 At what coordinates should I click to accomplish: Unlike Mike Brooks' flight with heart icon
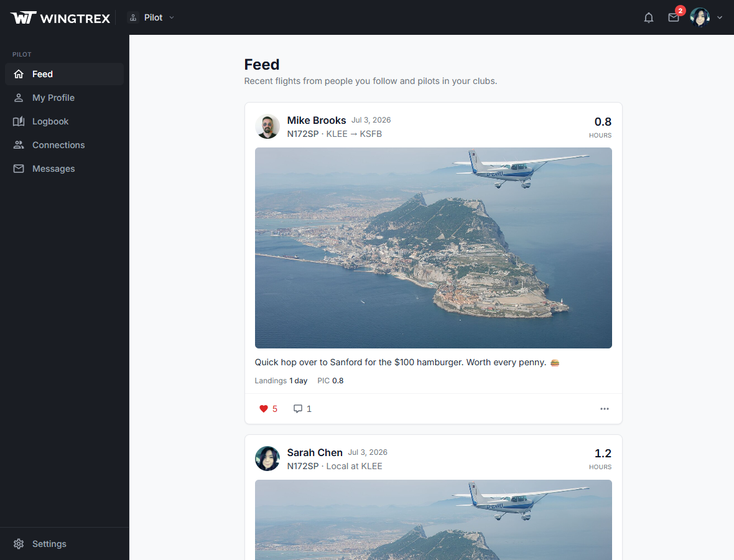pos(264,409)
